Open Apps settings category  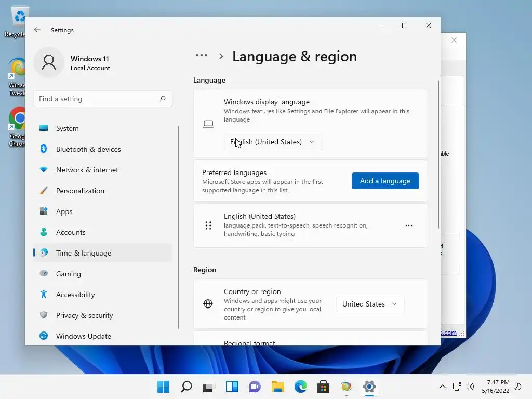[x=103, y=211]
